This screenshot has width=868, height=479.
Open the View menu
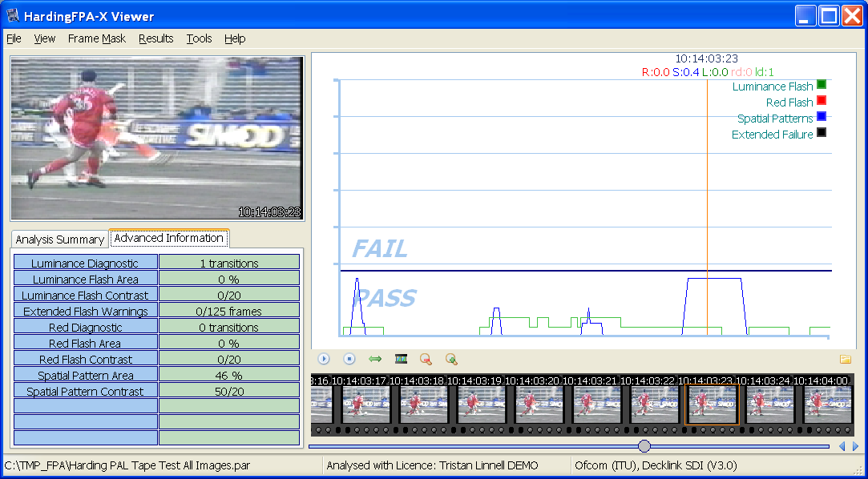click(x=44, y=38)
